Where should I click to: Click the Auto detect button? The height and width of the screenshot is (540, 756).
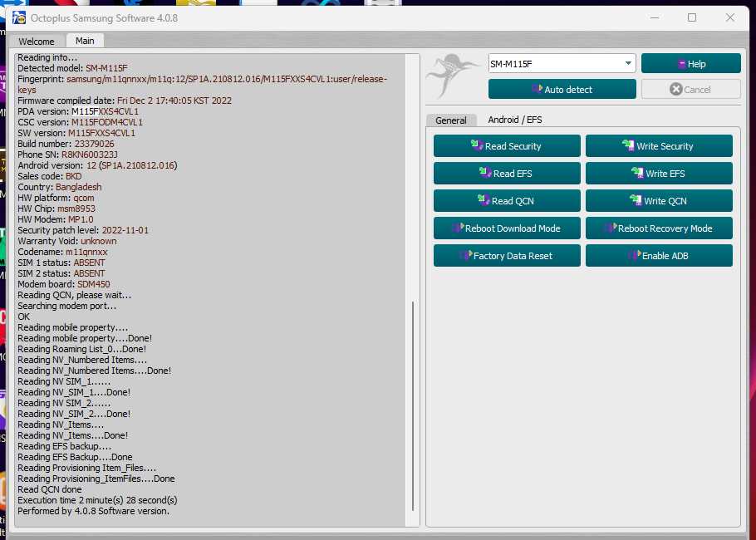562,89
